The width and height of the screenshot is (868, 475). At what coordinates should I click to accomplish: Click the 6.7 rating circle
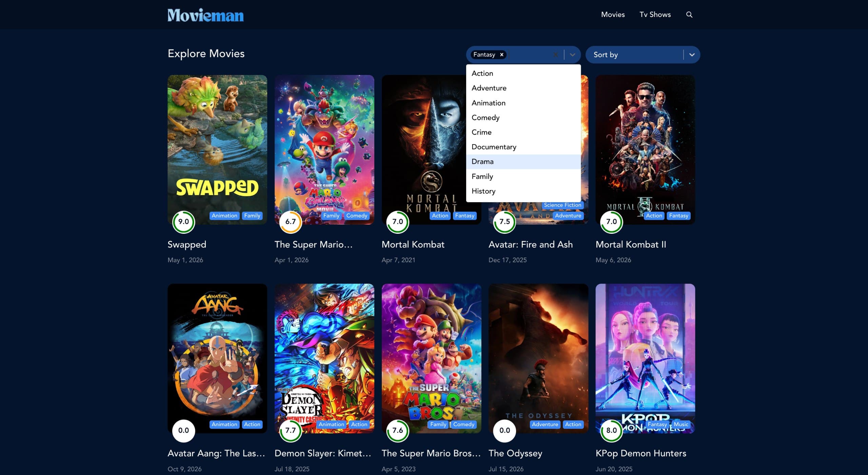point(290,222)
